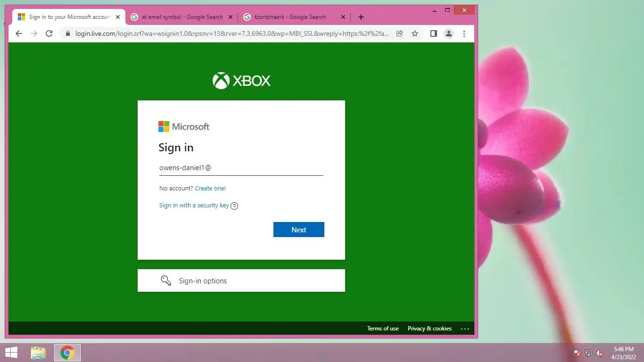View site information via the lock icon
644x362 pixels.
pos(67,33)
